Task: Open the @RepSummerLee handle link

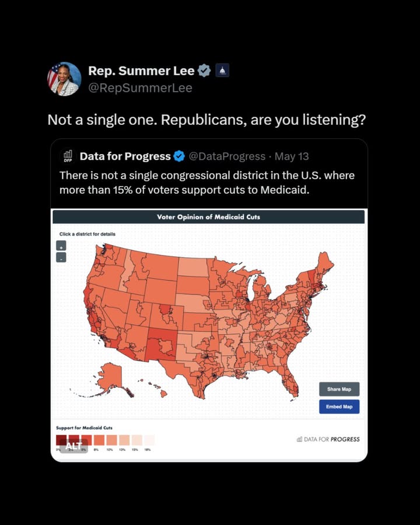Action: [141, 88]
